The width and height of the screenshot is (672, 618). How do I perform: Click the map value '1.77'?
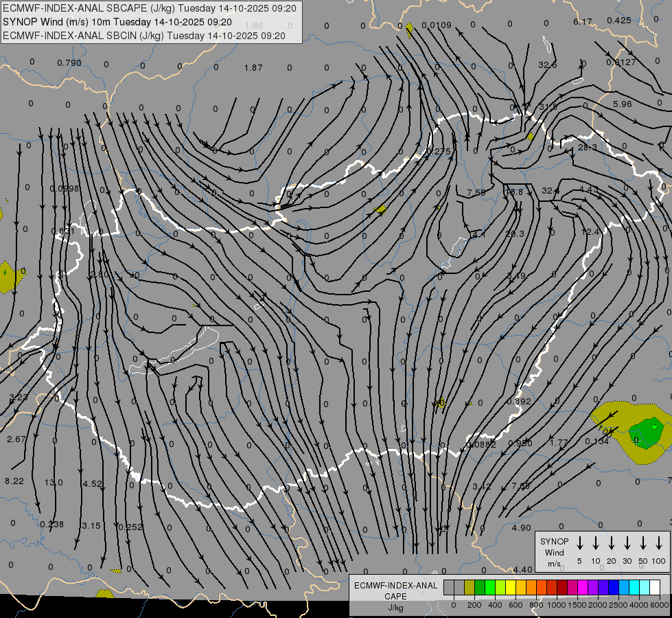tap(559, 443)
